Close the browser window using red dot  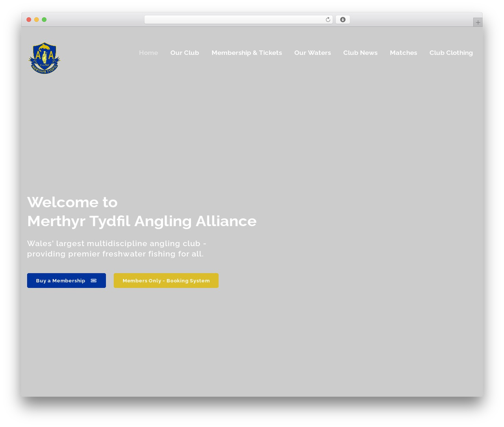pos(29,20)
